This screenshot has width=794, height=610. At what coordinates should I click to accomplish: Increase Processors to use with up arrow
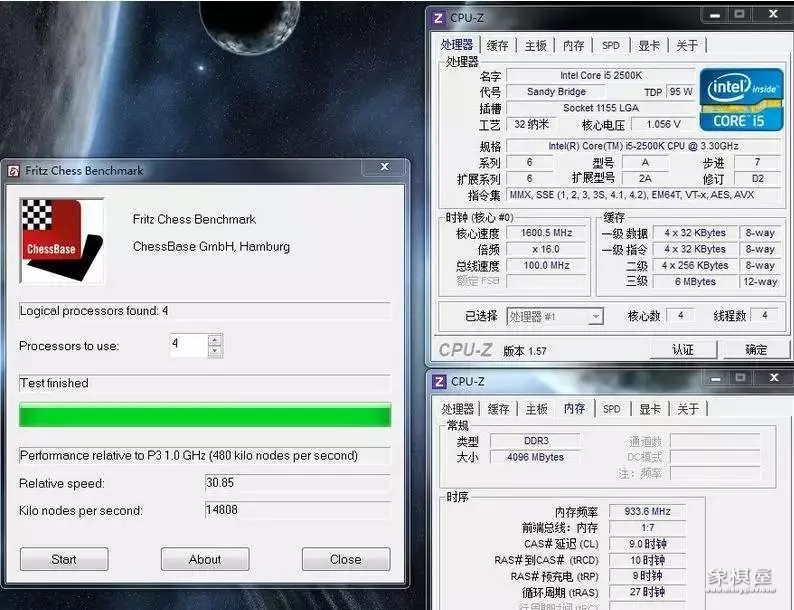(215, 340)
